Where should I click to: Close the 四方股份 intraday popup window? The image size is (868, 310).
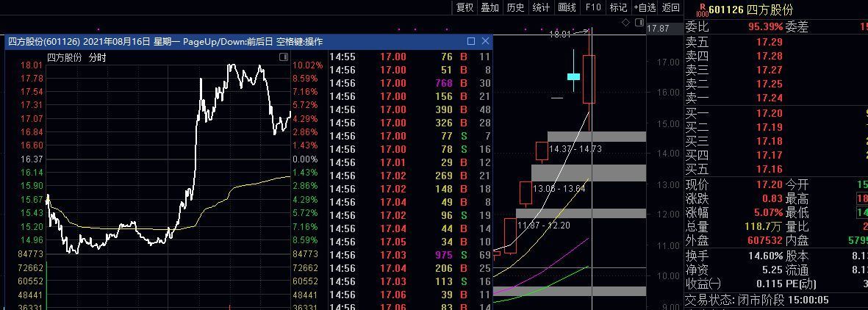tap(485, 42)
